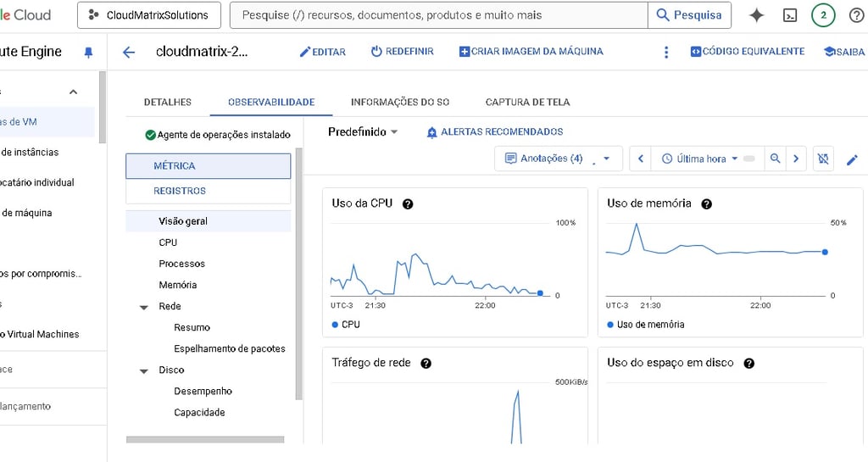Go back with the left arrow
Viewport: 868px width, 462px height.
(x=129, y=52)
